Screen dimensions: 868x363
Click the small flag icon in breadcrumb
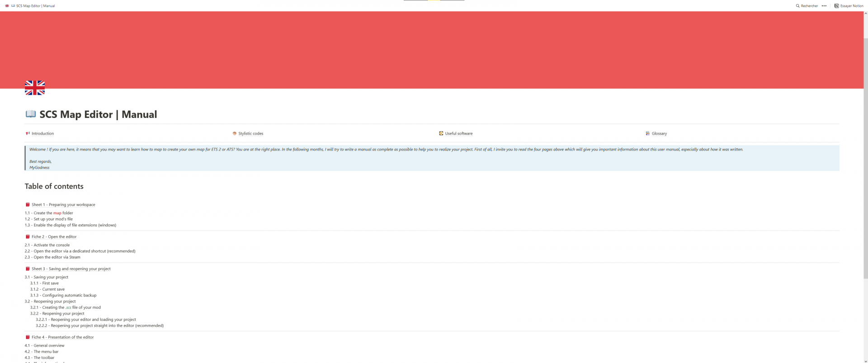7,6
